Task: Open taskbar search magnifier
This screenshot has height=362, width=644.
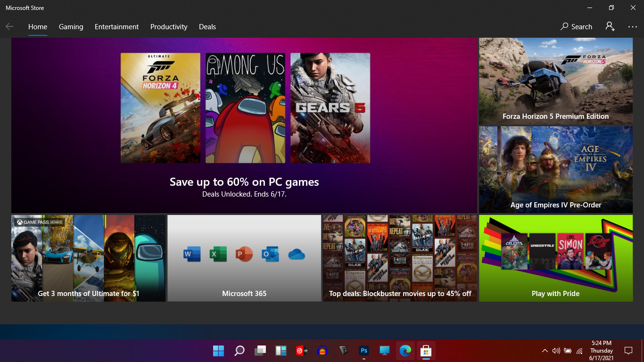Action: tap(239, 351)
